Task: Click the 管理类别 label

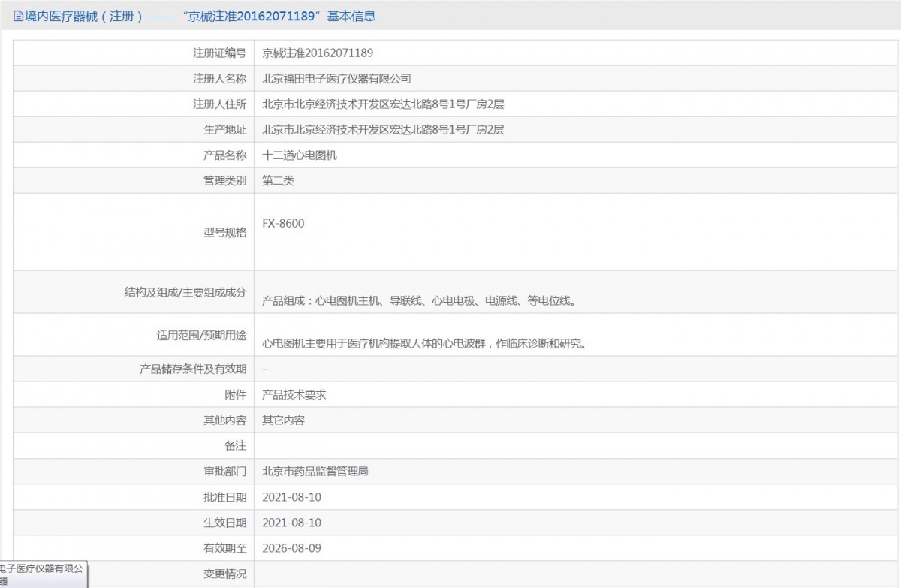Action: pos(224,181)
